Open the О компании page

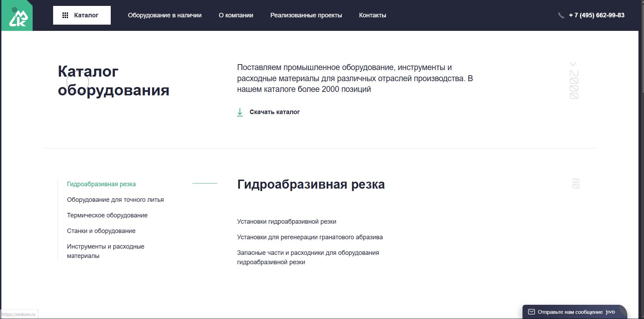tap(236, 15)
